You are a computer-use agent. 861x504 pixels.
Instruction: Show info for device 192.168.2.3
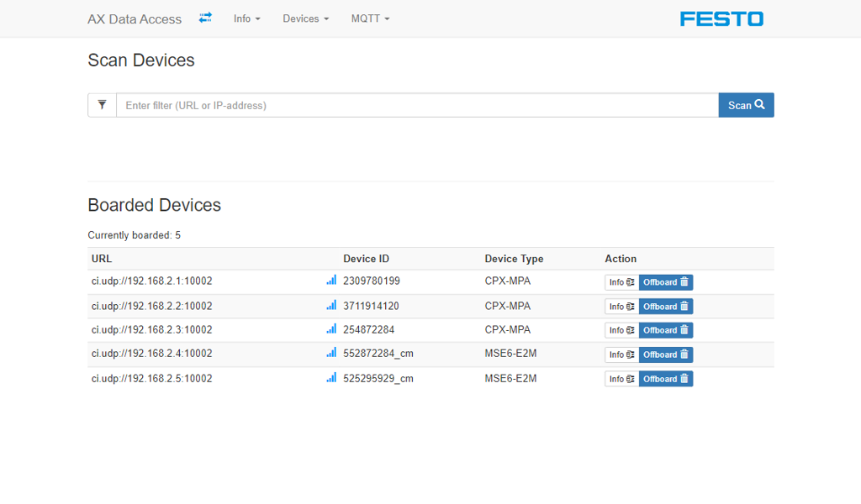pyautogui.click(x=621, y=330)
